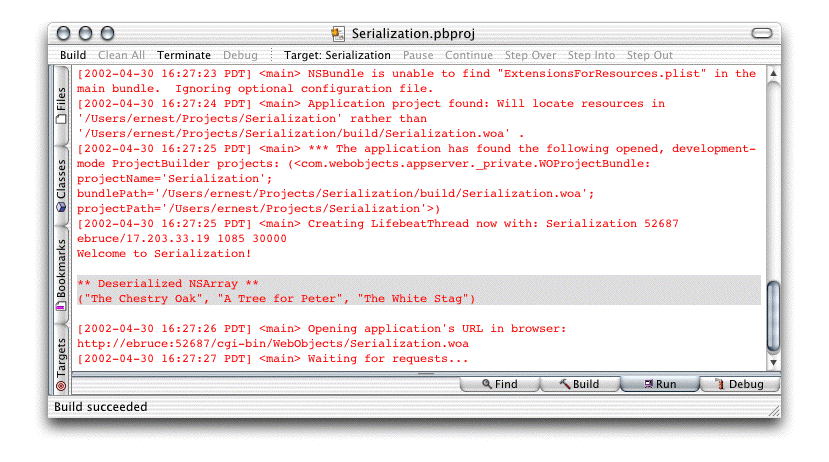Click the vertical scrollbar thumb

tap(773, 316)
